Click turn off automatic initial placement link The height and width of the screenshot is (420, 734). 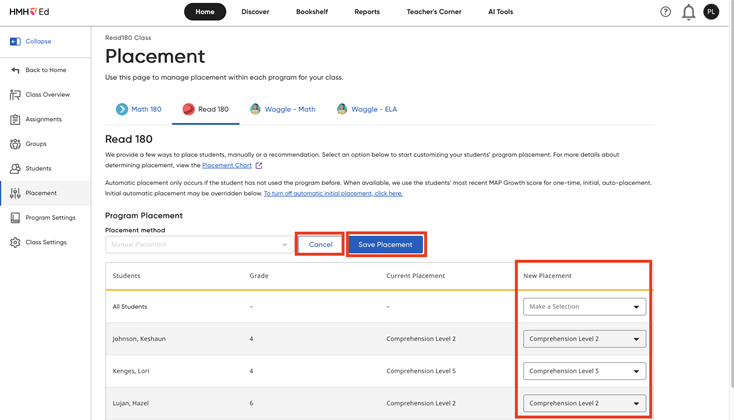tap(333, 193)
